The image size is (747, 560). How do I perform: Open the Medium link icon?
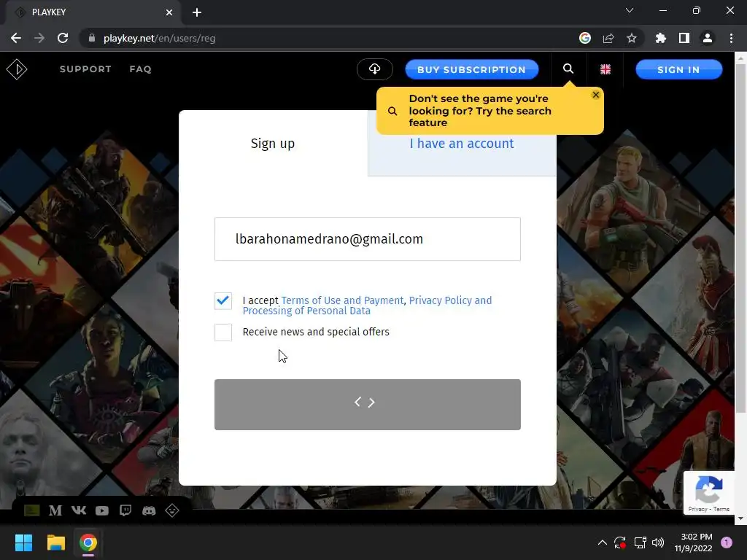coord(55,510)
